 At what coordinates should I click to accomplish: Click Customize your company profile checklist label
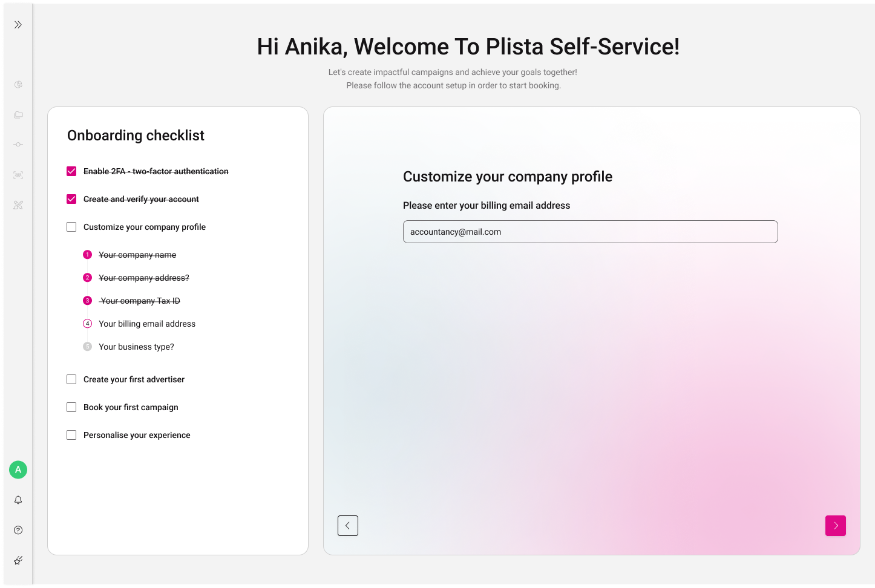click(145, 227)
